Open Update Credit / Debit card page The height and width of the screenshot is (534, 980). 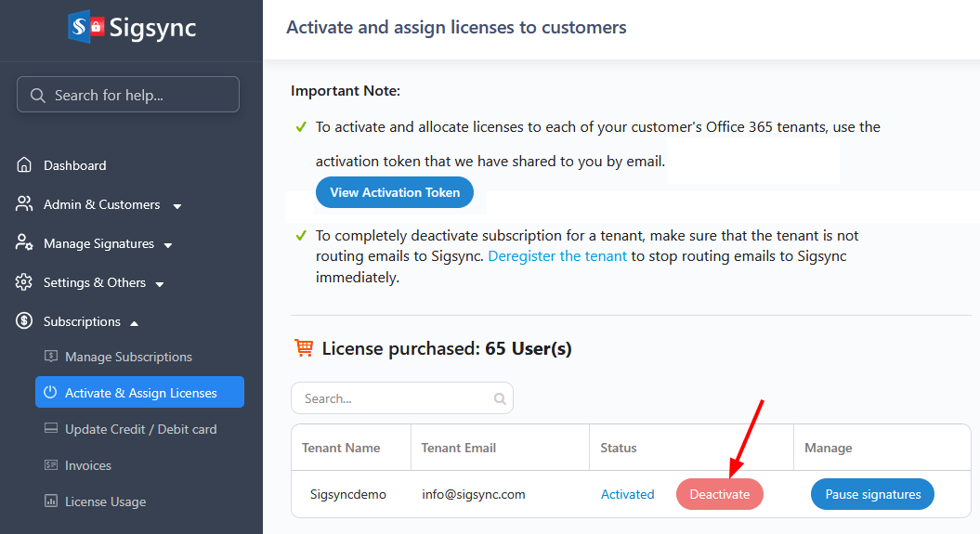140,429
